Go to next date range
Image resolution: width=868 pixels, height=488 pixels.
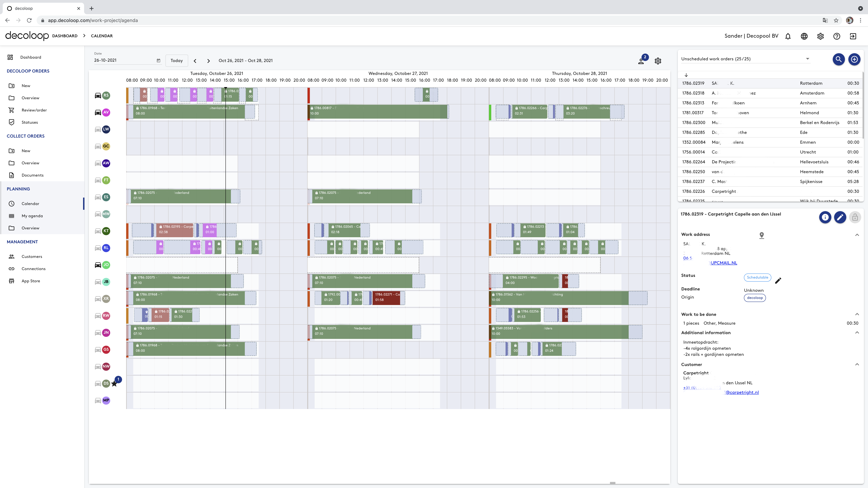[208, 61]
